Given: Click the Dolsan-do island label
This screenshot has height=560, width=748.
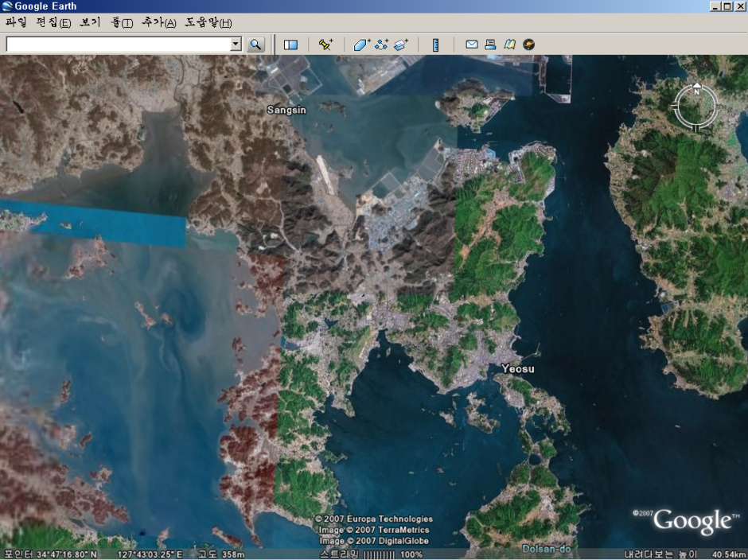Looking at the screenshot, I should (547, 549).
